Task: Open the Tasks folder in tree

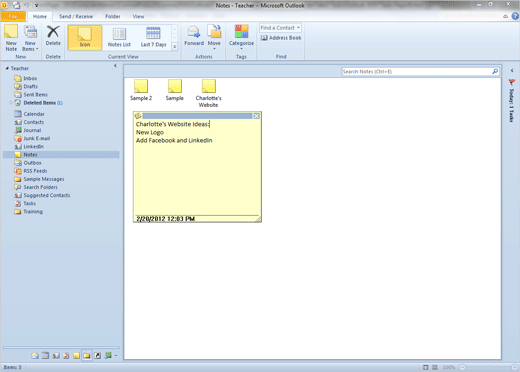Action: 29,203
